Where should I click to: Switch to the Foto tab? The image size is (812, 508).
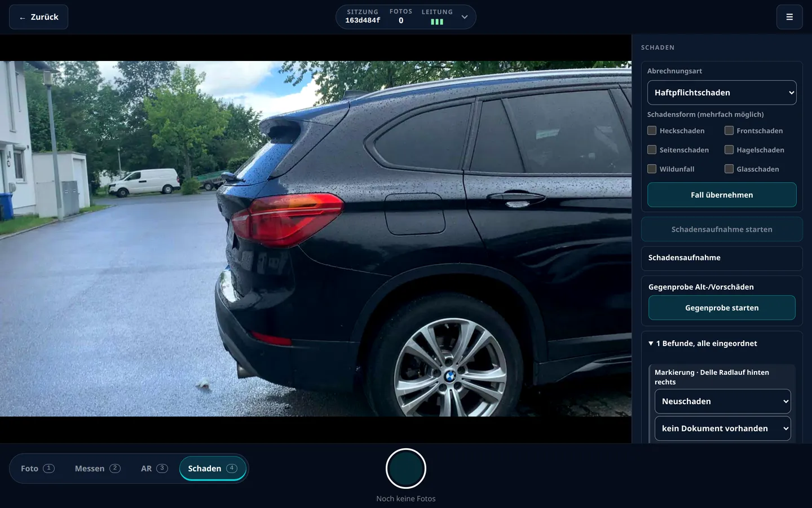tap(38, 468)
